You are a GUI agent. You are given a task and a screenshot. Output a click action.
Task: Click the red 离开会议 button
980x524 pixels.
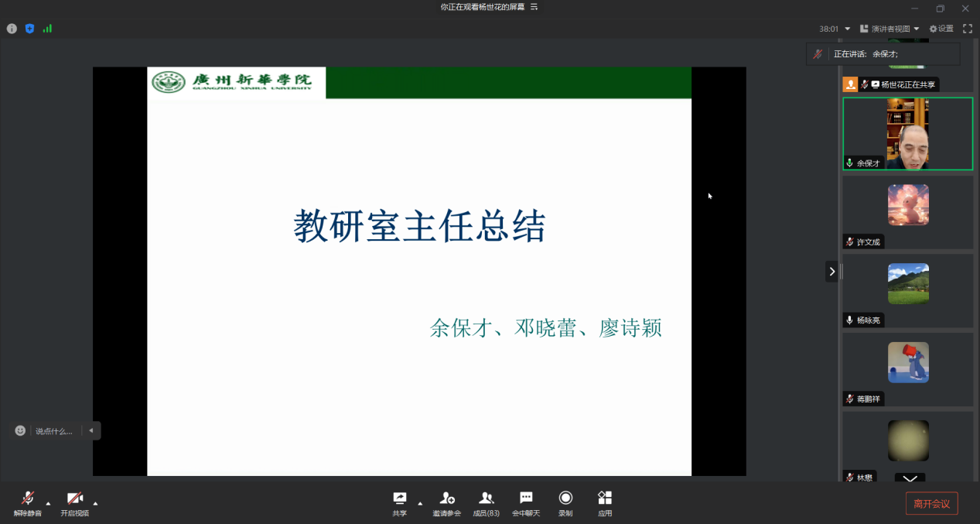click(931, 503)
